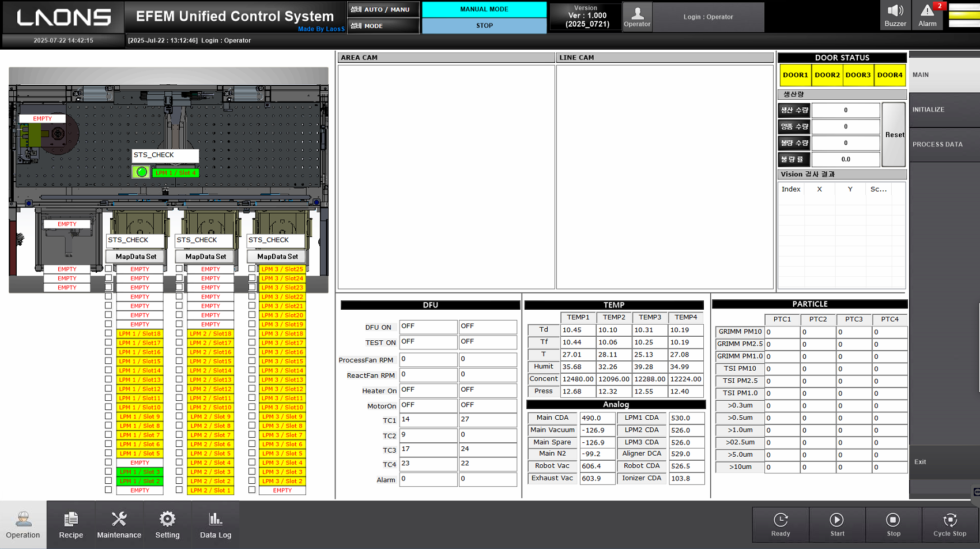Viewport: 980px width, 549px height.
Task: Open the Data Log page
Action: tap(216, 525)
